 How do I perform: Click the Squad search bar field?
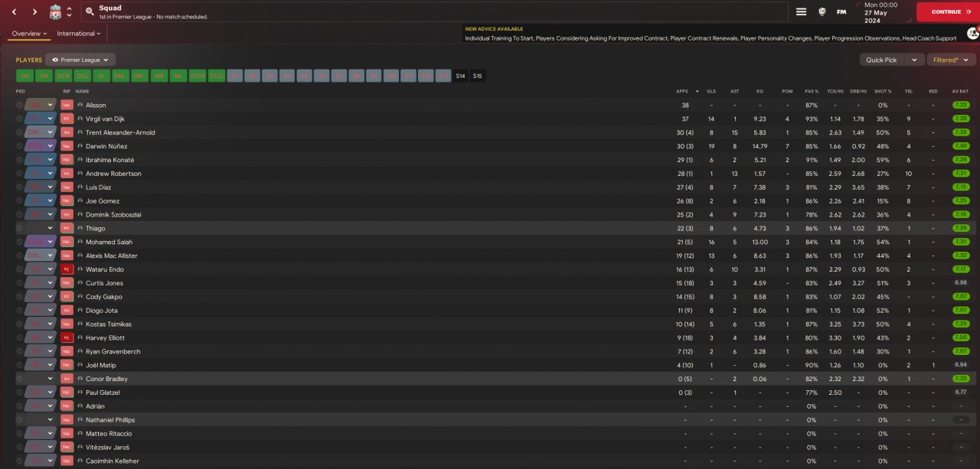click(434, 11)
